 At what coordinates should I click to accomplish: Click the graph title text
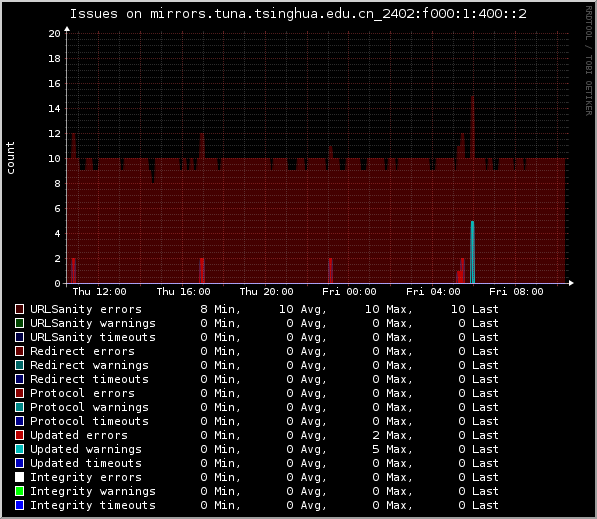(x=298, y=14)
